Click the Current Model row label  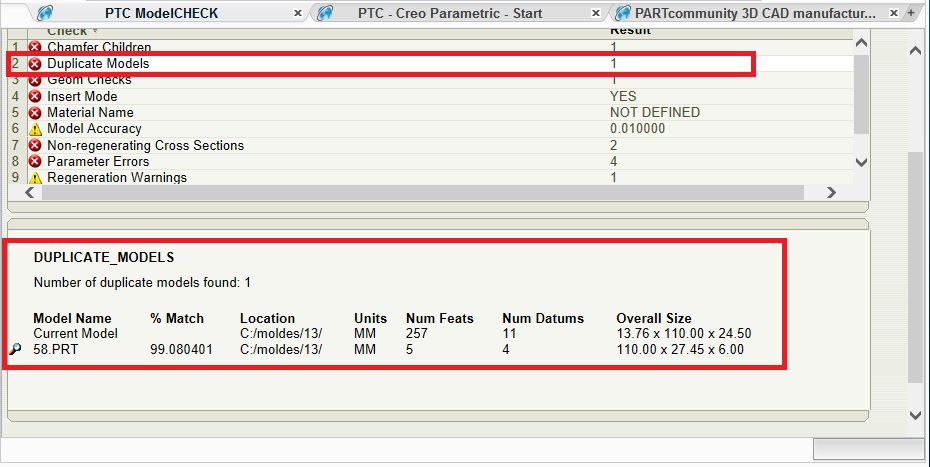click(x=75, y=333)
